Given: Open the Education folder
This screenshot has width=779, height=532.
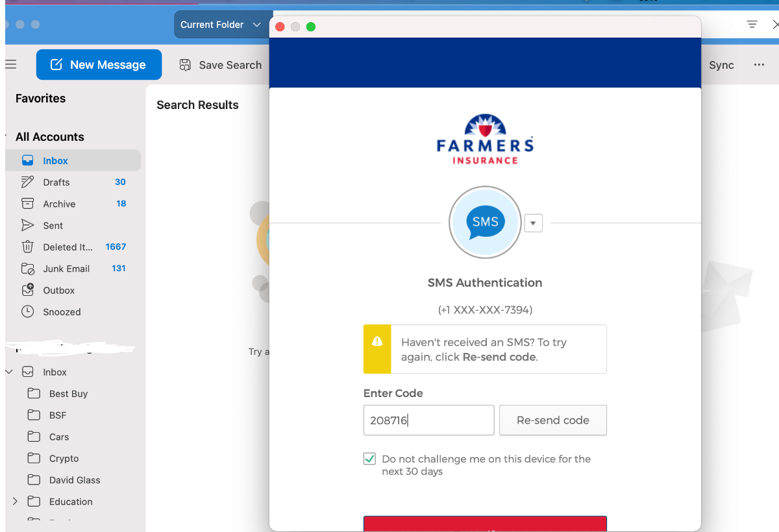Looking at the screenshot, I should [73, 502].
